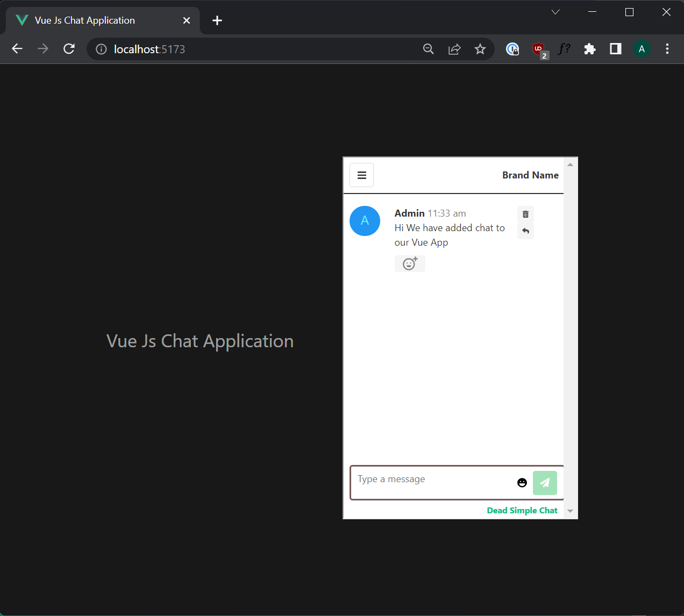Open the Chrome three-dot menu
The image size is (684, 616).
pos(667,48)
